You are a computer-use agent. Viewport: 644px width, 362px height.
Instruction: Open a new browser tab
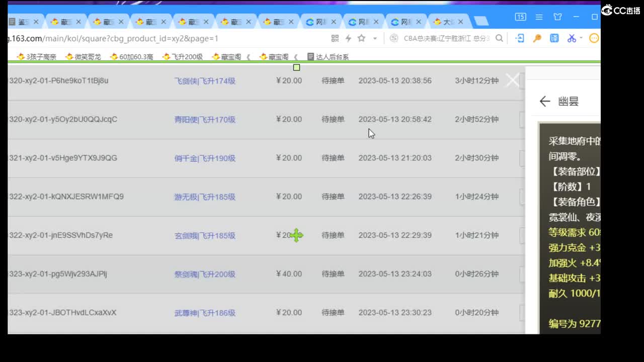coord(481,21)
